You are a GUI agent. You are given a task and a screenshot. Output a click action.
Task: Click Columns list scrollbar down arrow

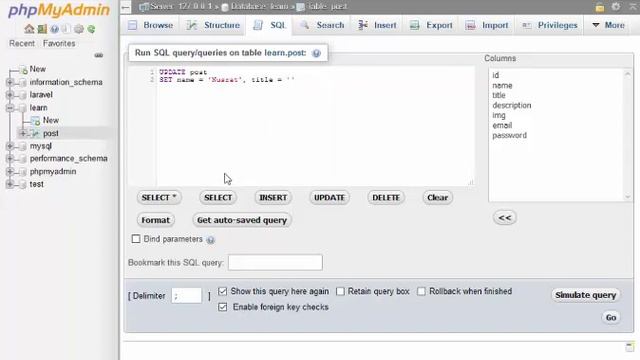628,197
